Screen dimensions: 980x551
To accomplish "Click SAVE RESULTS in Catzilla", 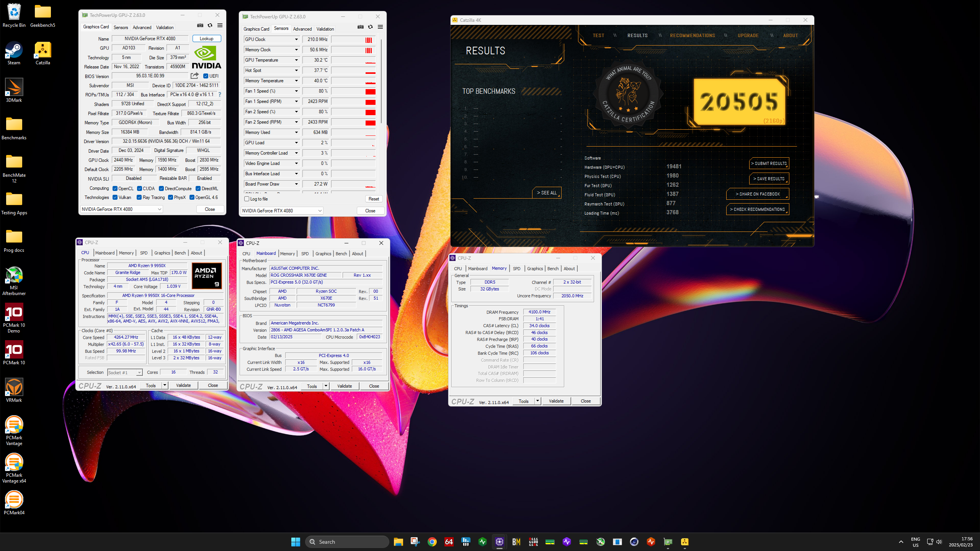I will coord(769,179).
